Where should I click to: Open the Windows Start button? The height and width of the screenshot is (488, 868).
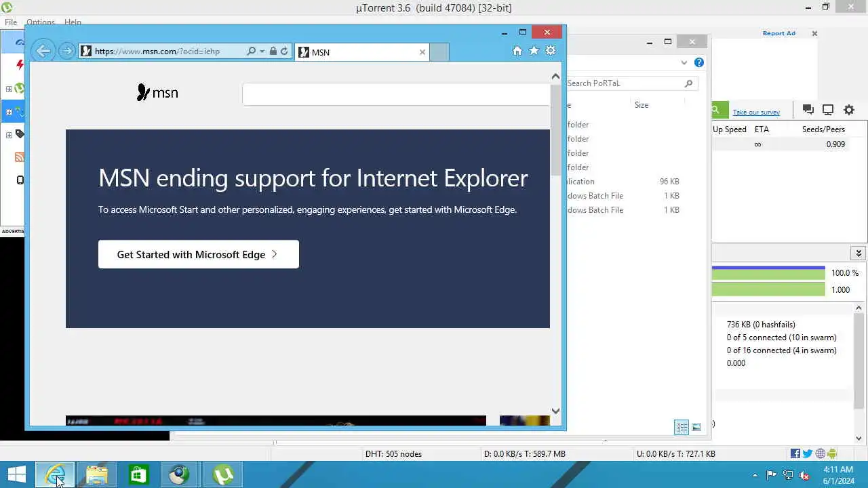click(17, 474)
